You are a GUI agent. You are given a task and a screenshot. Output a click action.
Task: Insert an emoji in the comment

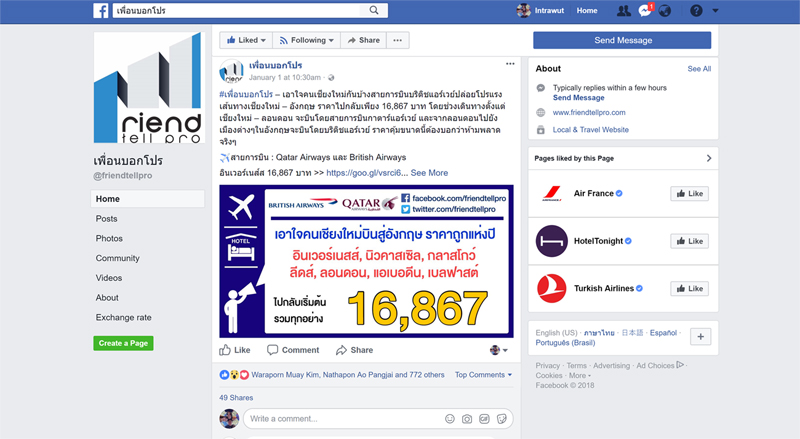point(450,418)
